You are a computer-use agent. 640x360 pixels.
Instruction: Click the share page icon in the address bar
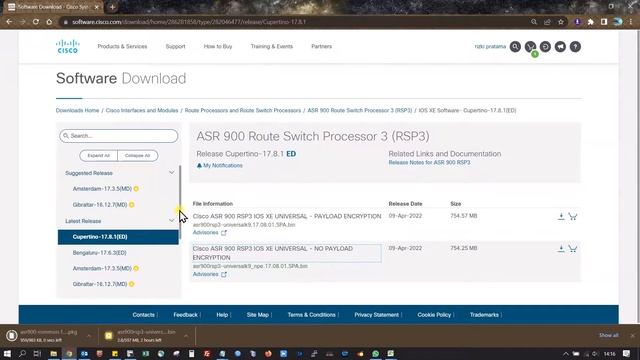point(547,22)
